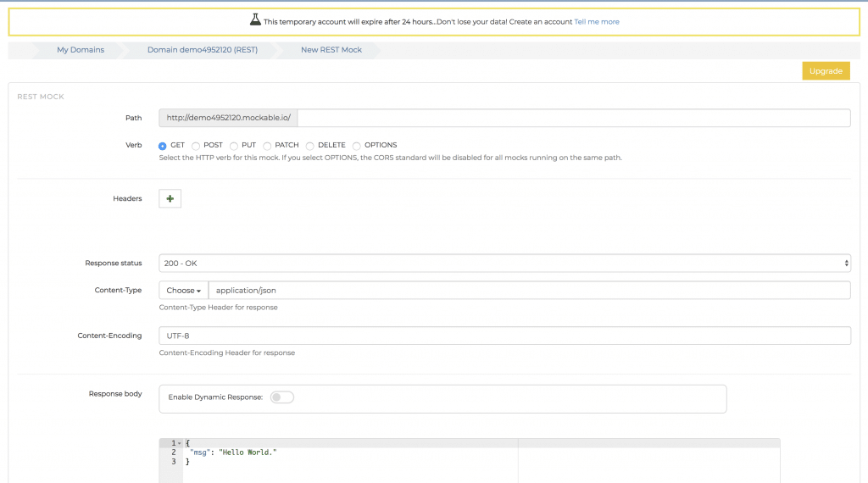The width and height of the screenshot is (868, 483).
Task: Click the Content-Type Header for response hint
Action: coord(218,308)
